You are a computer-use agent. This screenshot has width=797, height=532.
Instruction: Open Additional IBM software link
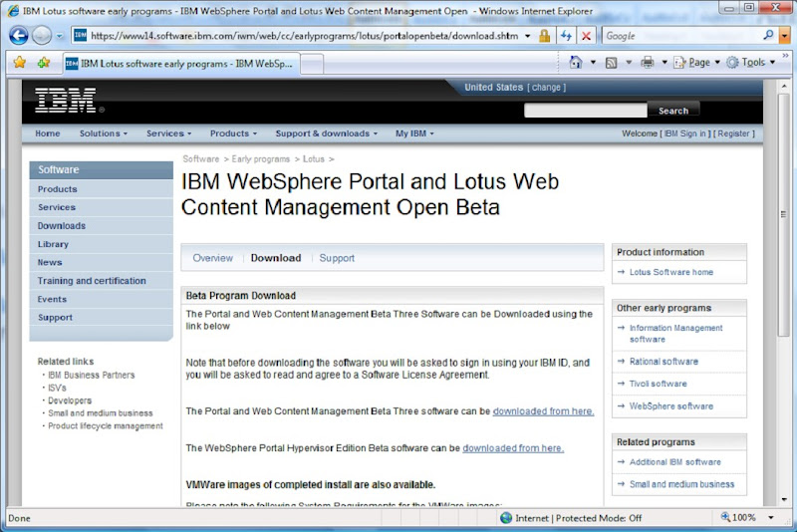[675, 462]
